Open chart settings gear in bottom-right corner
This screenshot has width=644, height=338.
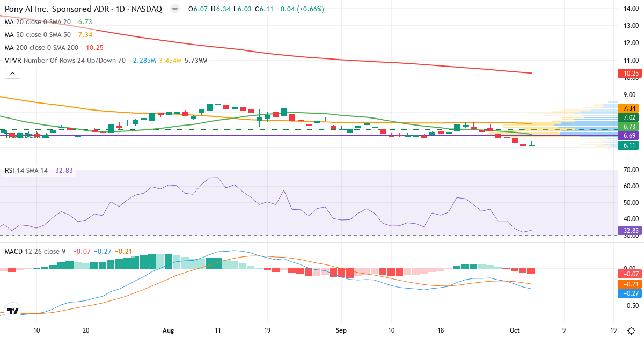click(632, 330)
